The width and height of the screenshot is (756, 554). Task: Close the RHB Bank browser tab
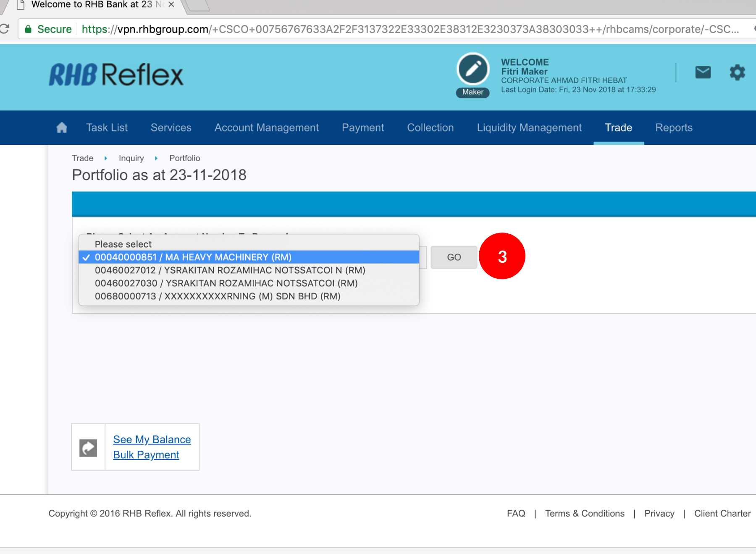(171, 5)
